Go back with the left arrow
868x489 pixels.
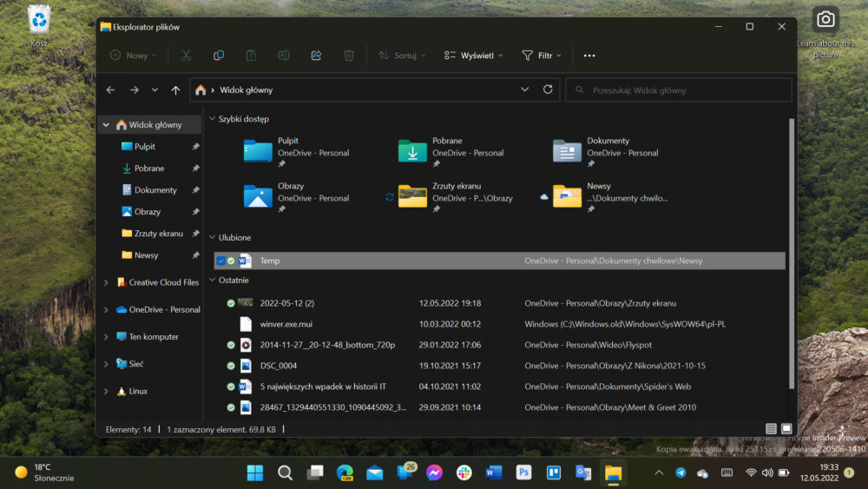(111, 89)
